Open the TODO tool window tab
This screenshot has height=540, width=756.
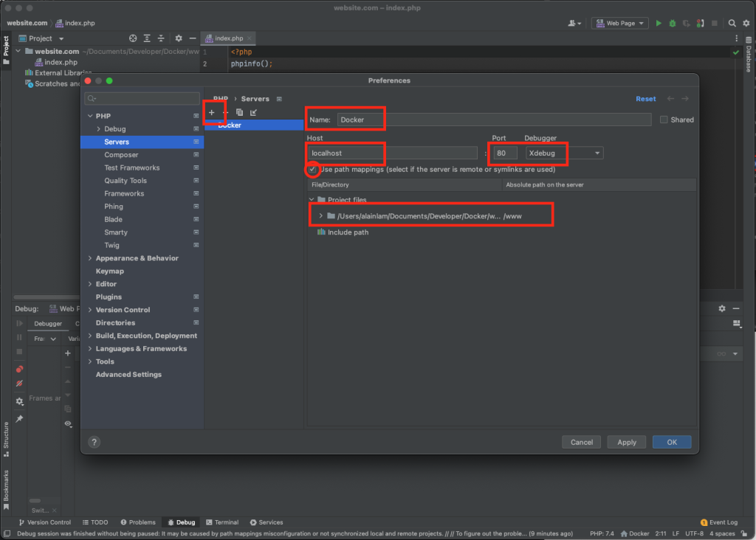point(95,522)
